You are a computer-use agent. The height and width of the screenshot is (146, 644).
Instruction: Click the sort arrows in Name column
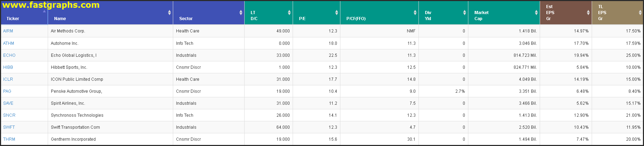pos(169,13)
